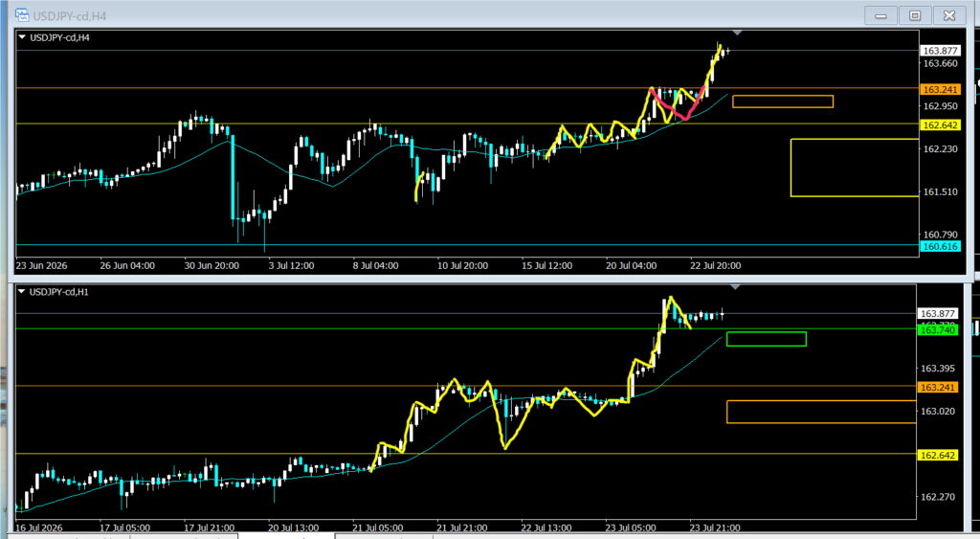Select the orange rectangle on the H1 chart
The width and height of the screenshot is (980, 539).
pos(821,412)
